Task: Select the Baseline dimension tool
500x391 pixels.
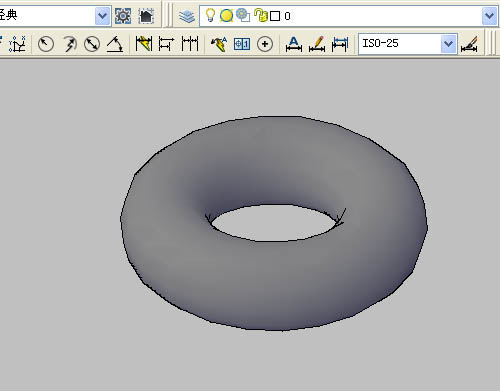Action: coord(166,44)
